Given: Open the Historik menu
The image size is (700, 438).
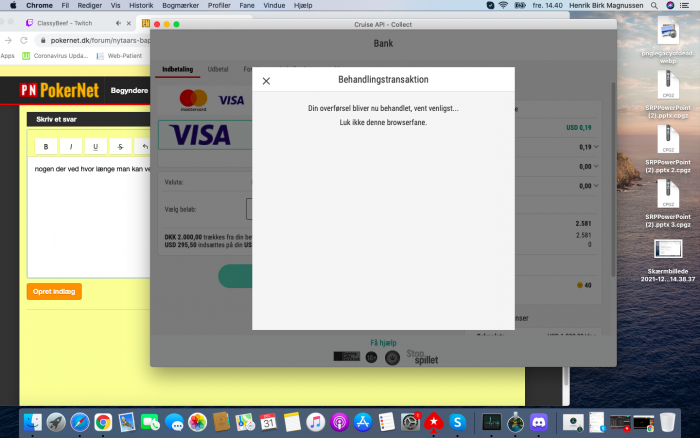Looking at the screenshot, I should (141, 5).
